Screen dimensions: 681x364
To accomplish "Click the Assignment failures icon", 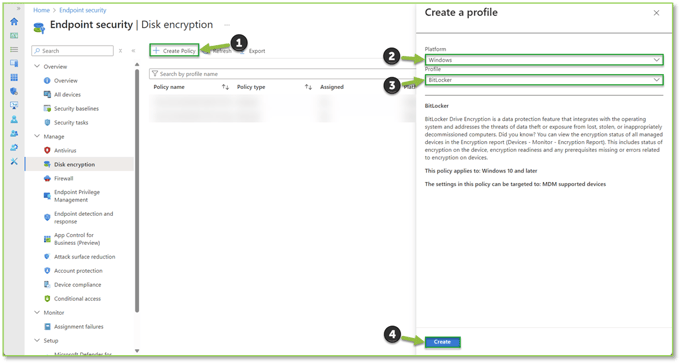I will point(47,326).
